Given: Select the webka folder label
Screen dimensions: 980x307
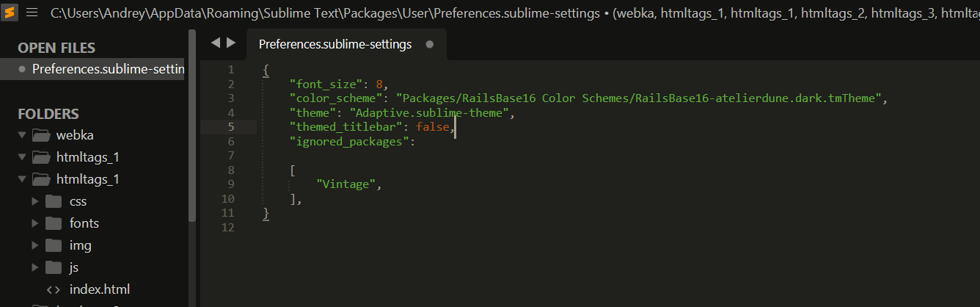Looking at the screenshot, I should tap(75, 135).
